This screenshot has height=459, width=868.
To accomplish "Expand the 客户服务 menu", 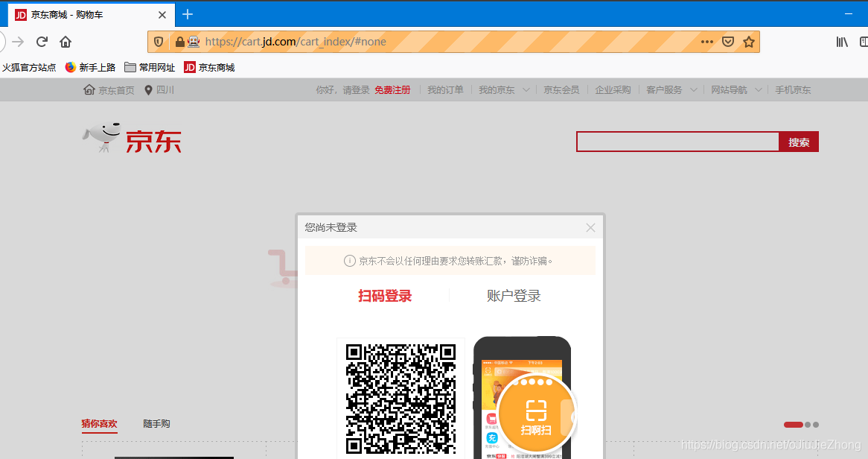I will 666,89.
